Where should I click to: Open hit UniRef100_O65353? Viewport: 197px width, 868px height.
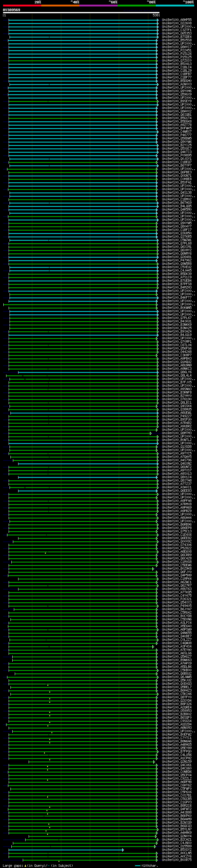177,33
